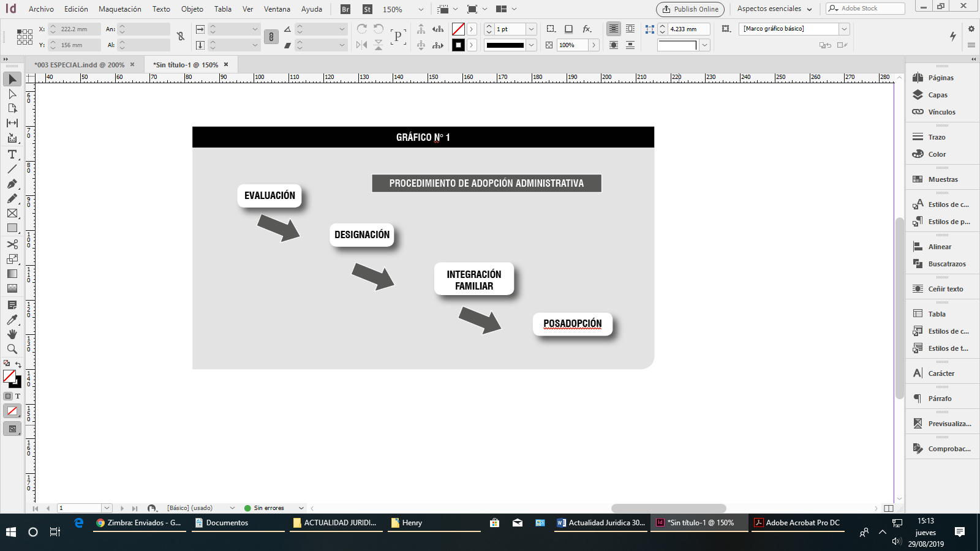The image size is (980, 551).
Task: Select the Free Transform tool
Action: pyautogui.click(x=12, y=259)
